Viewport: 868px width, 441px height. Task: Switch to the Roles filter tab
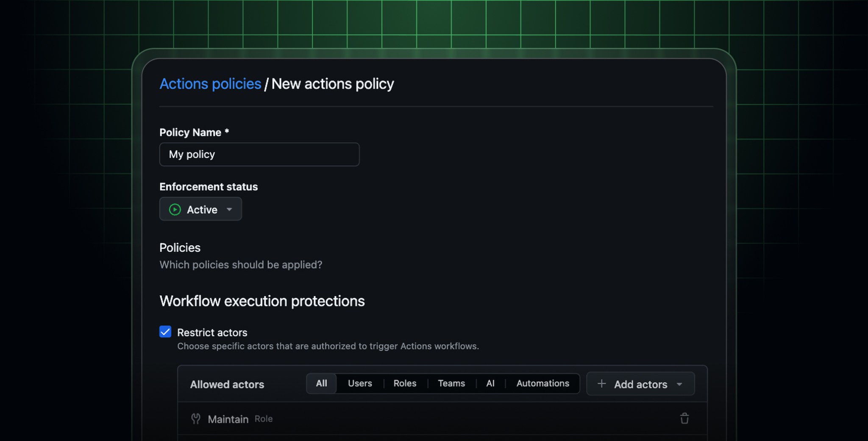click(x=405, y=383)
